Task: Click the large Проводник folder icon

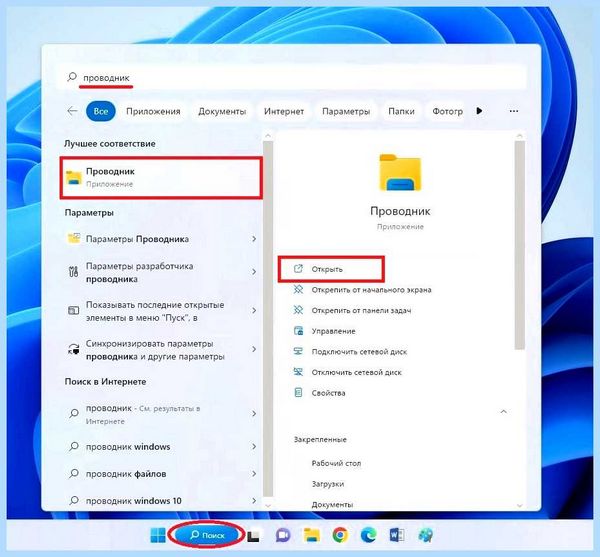Action: pyautogui.click(x=400, y=172)
